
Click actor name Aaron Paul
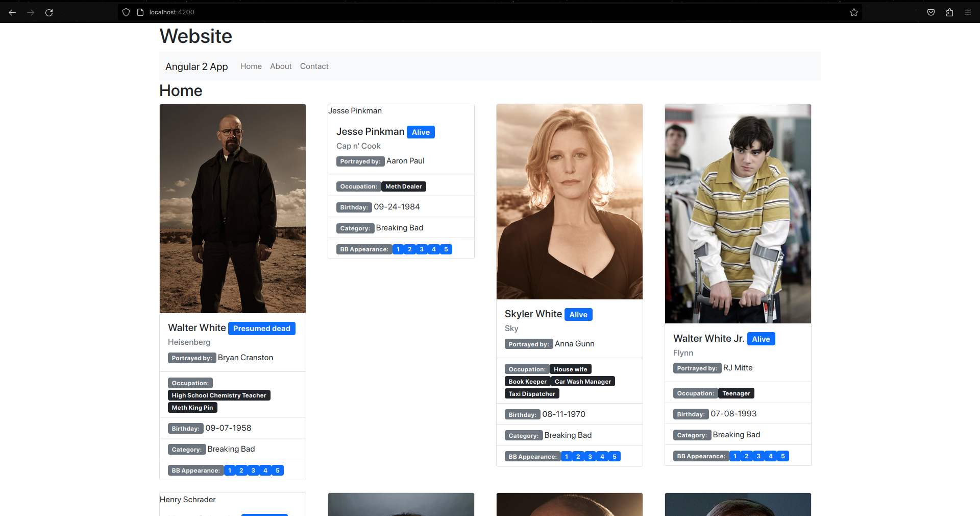point(405,161)
